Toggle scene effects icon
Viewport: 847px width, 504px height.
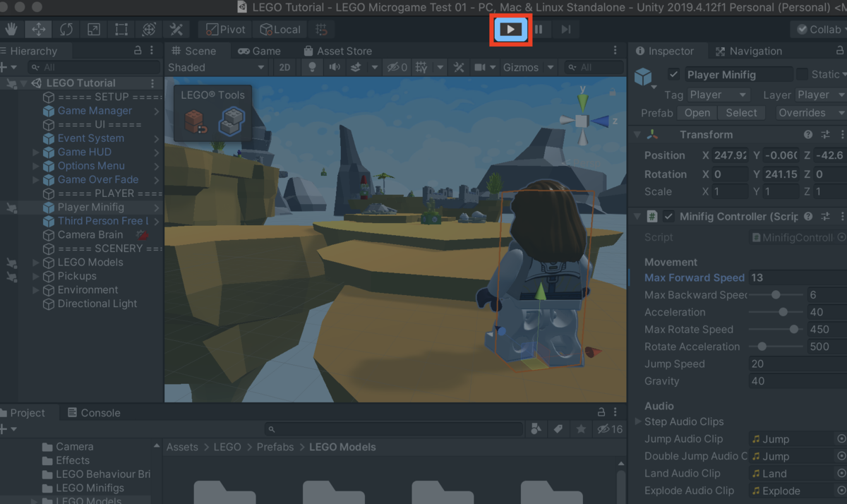[x=356, y=68]
